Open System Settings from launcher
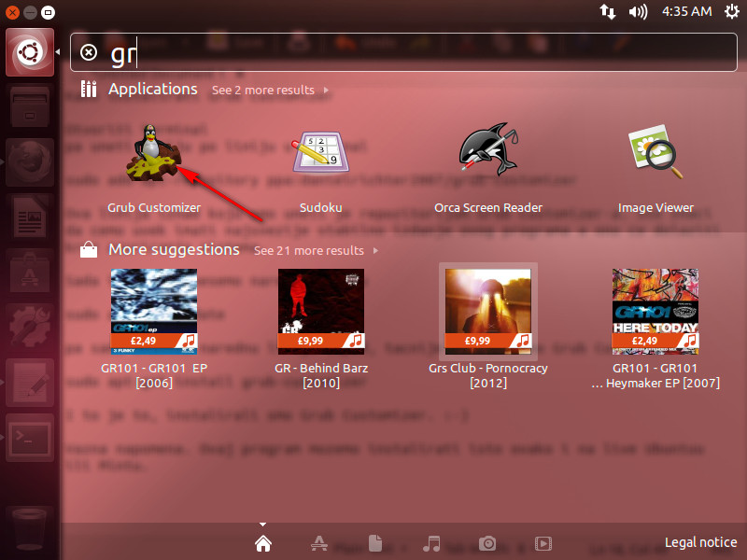Viewport: 747px width, 560px height. point(30,328)
